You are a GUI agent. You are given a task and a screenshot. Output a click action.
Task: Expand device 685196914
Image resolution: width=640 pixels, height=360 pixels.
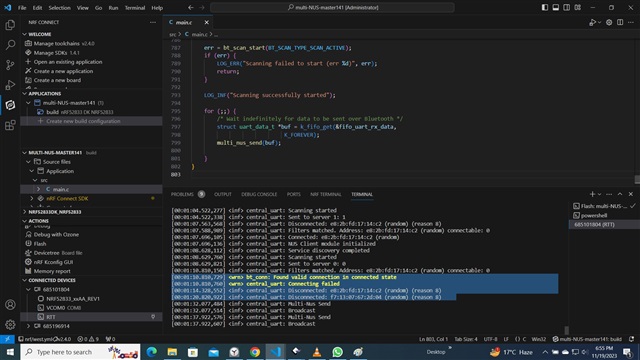coord(29,326)
